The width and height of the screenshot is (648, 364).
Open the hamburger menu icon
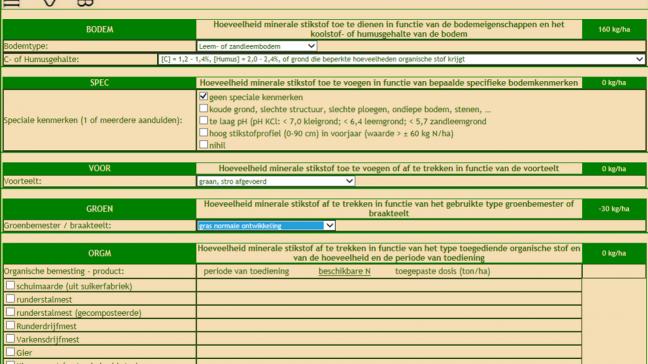pos(12,2)
